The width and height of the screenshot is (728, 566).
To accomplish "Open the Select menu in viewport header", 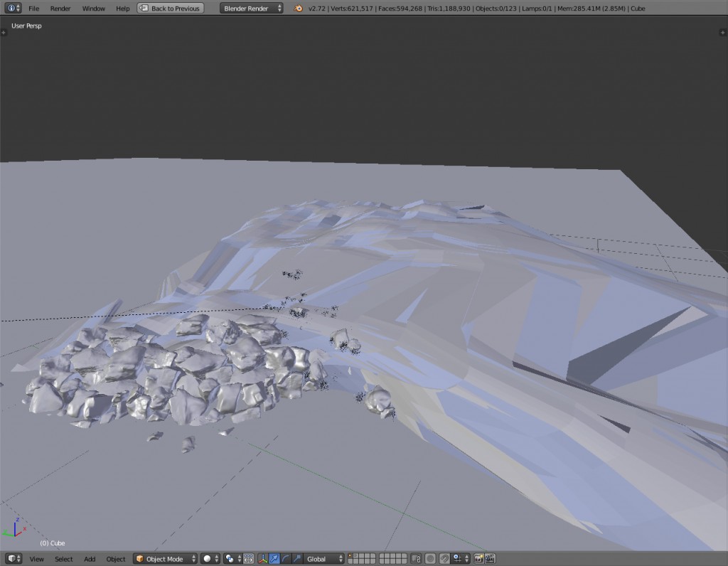I will point(64,559).
